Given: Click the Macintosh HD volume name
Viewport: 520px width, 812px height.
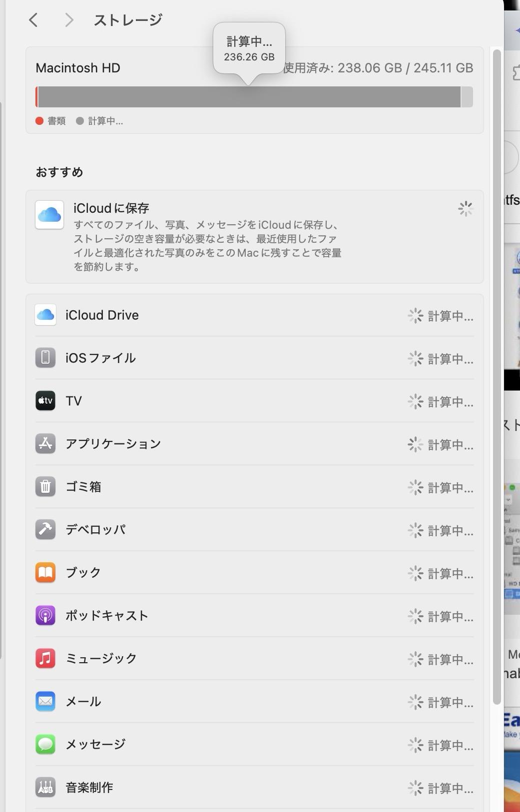Looking at the screenshot, I should [x=78, y=68].
